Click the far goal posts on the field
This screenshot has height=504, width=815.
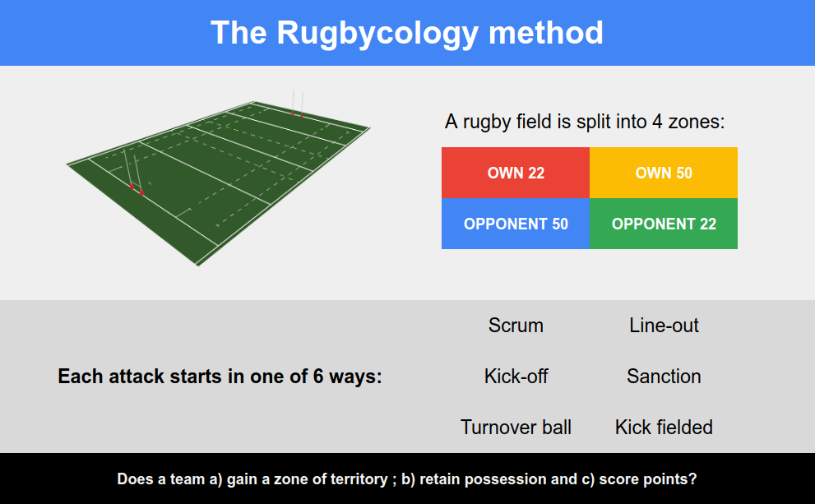pyautogui.click(x=298, y=104)
